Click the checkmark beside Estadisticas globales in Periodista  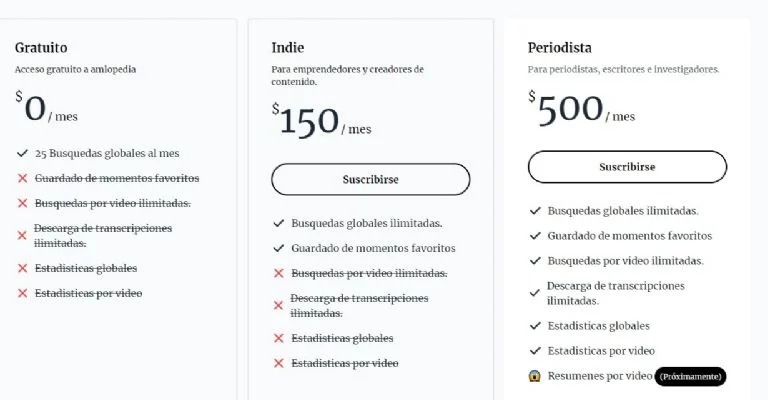pos(535,326)
